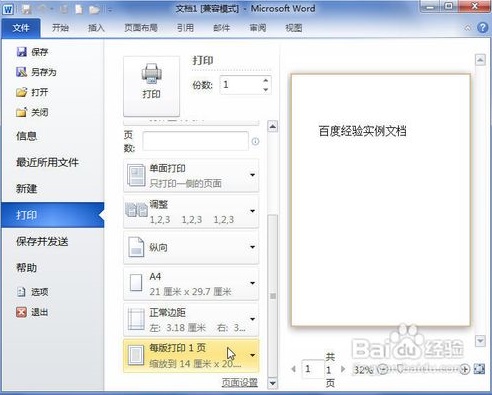The height and width of the screenshot is (395, 492).
Task: Click the 32% zoom level
Action: tap(363, 369)
